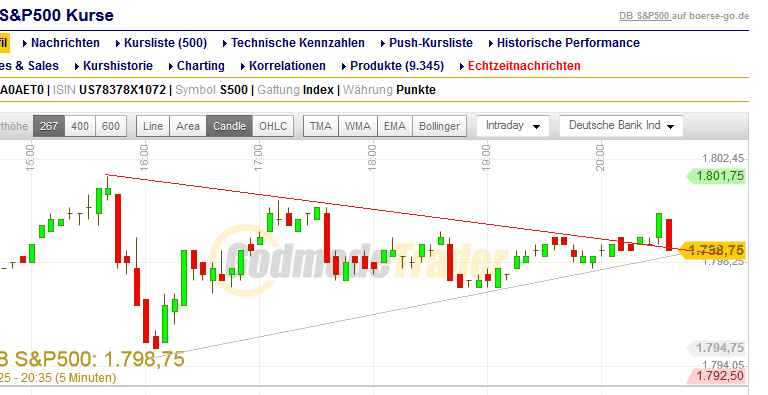Click the 17:00 time axis label
This screenshot has width=768, height=395.
[258, 157]
